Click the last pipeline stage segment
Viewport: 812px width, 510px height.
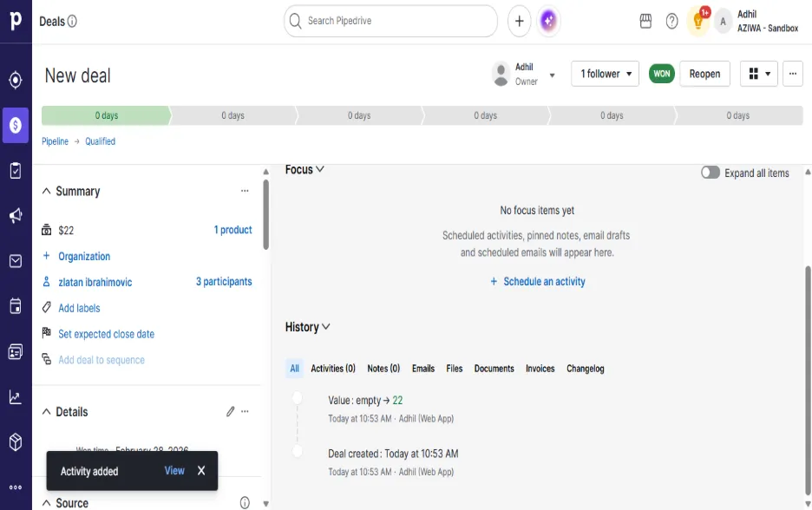[738, 115]
